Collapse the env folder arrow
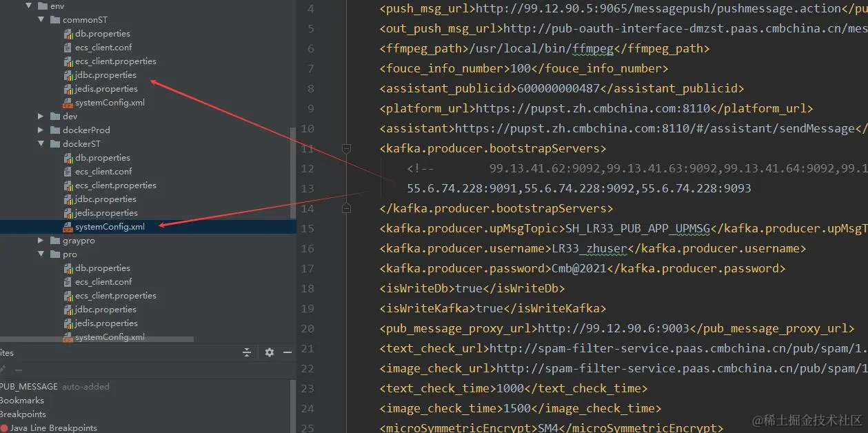This screenshot has width=868, height=433. click(x=29, y=6)
